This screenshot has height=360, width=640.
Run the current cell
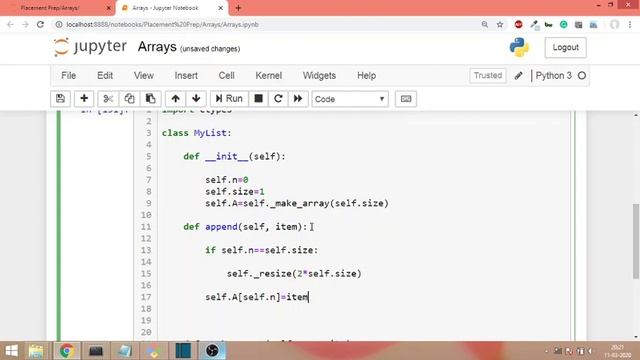tap(229, 99)
